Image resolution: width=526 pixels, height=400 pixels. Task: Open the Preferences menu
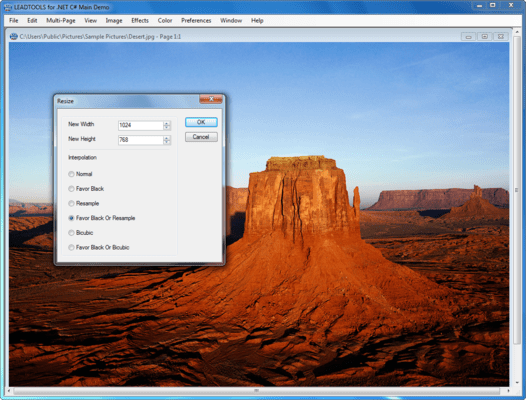(196, 20)
